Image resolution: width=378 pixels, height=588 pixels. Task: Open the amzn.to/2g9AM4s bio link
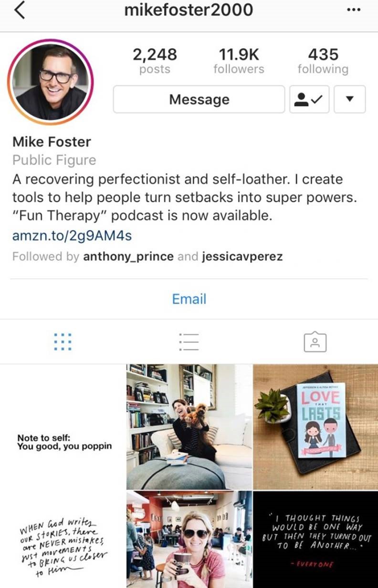click(x=72, y=236)
